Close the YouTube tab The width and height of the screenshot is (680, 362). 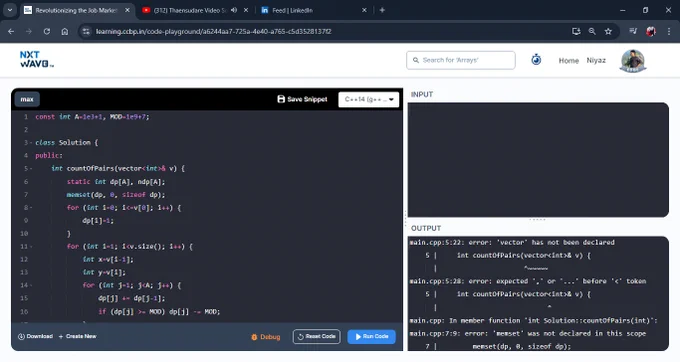pyautogui.click(x=246, y=10)
